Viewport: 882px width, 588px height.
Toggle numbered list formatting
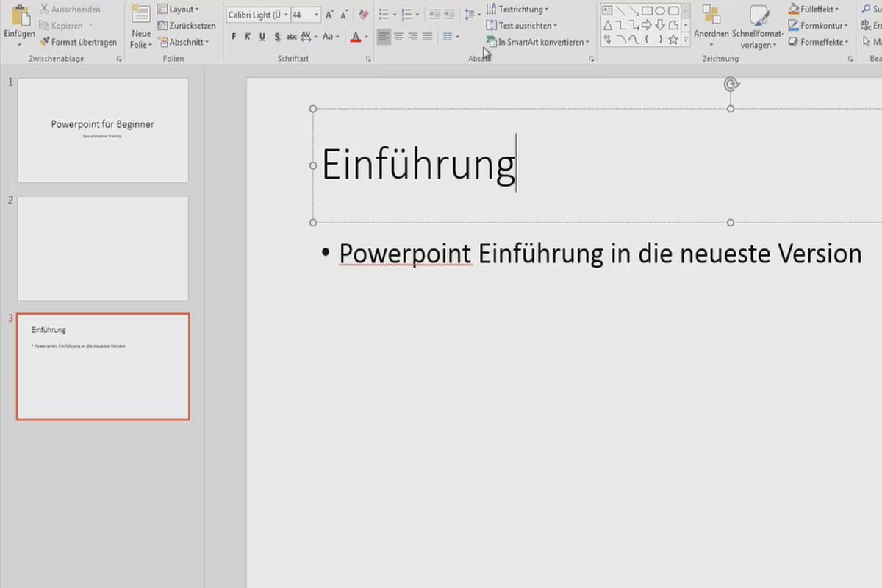click(406, 12)
